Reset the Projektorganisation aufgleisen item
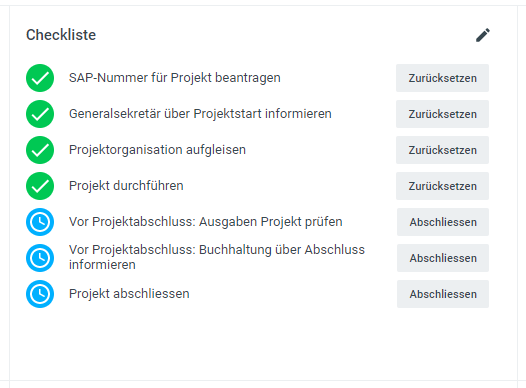Screen dimensions: 526x388 (x=442, y=150)
